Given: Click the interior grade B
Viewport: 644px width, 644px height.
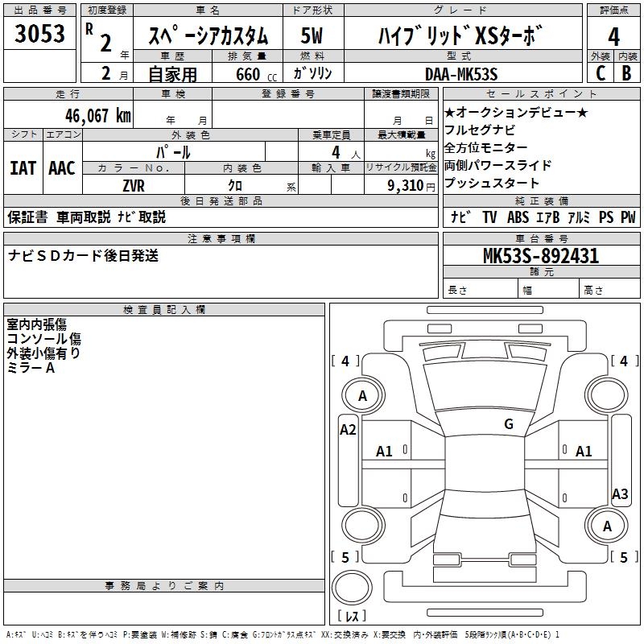Looking at the screenshot, I should pos(626,73).
